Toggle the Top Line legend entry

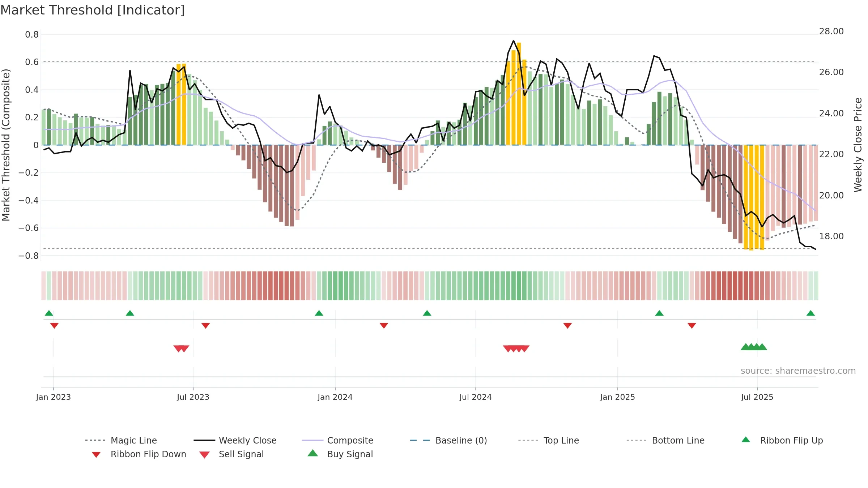click(x=549, y=440)
